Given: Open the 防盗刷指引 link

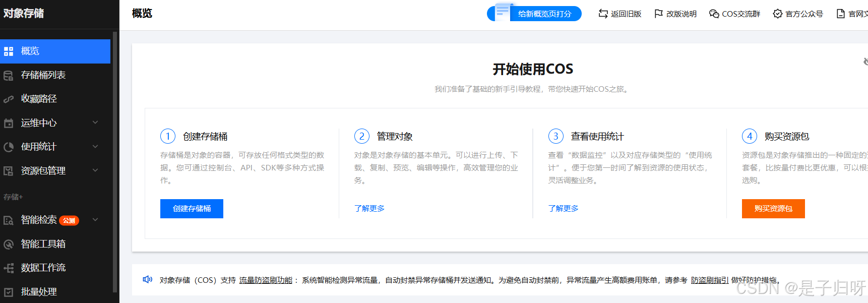Looking at the screenshot, I should [x=710, y=280].
